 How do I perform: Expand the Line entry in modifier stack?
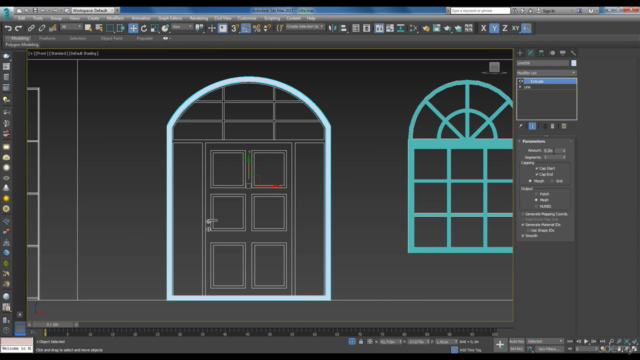pyautogui.click(x=520, y=87)
